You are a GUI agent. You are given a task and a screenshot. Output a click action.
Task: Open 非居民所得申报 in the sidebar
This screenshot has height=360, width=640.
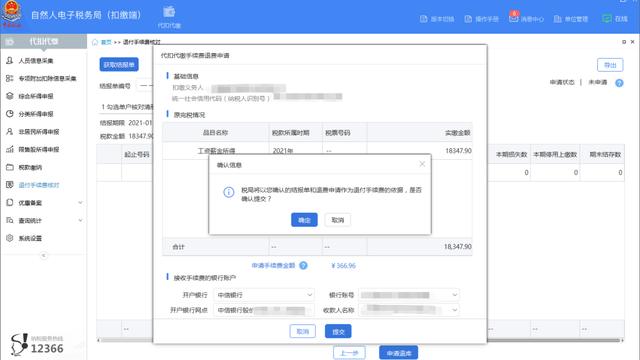(x=39, y=132)
